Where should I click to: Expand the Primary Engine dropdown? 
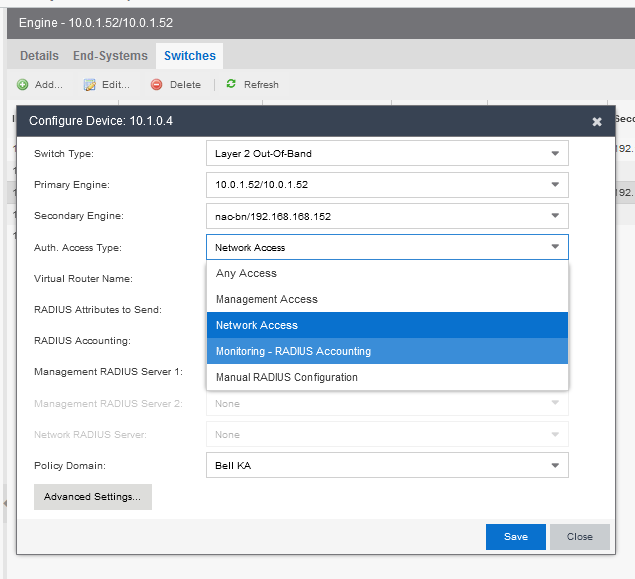point(555,185)
